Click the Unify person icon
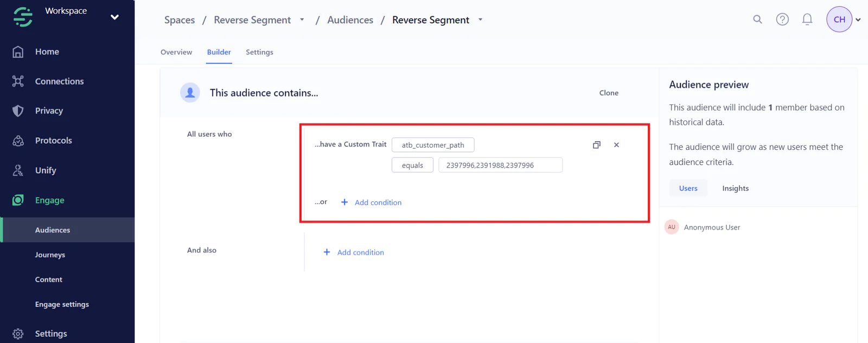 click(x=18, y=170)
